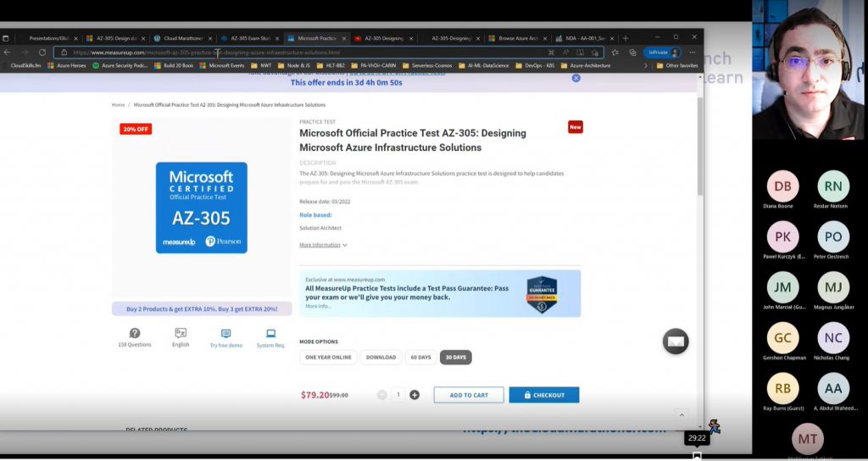
Task: Click the Pawel Kurczyk participant avatar
Action: (x=782, y=237)
